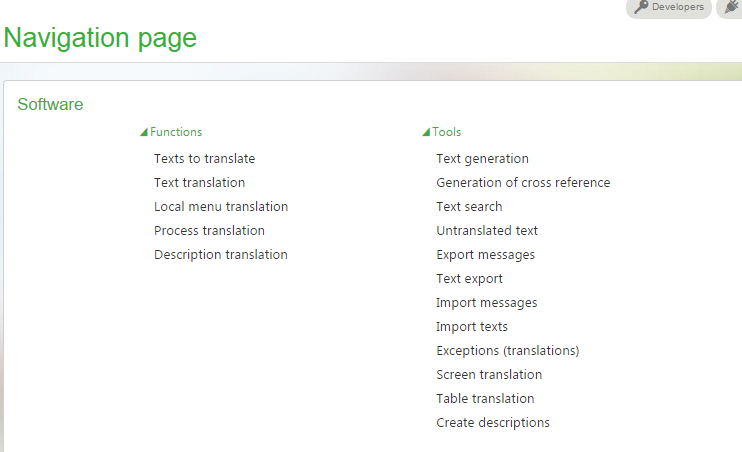The height and width of the screenshot is (452, 742).
Task: Open Generation of cross reference
Action: pyautogui.click(x=523, y=183)
